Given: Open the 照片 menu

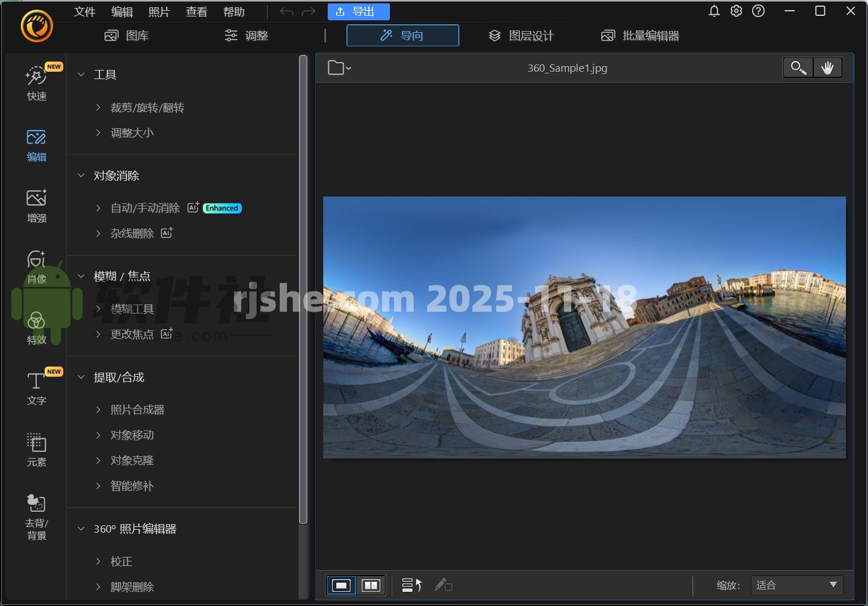Looking at the screenshot, I should (159, 11).
